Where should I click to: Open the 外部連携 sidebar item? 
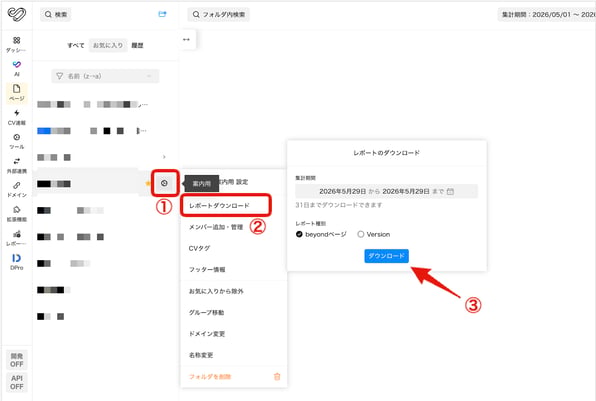[16, 166]
